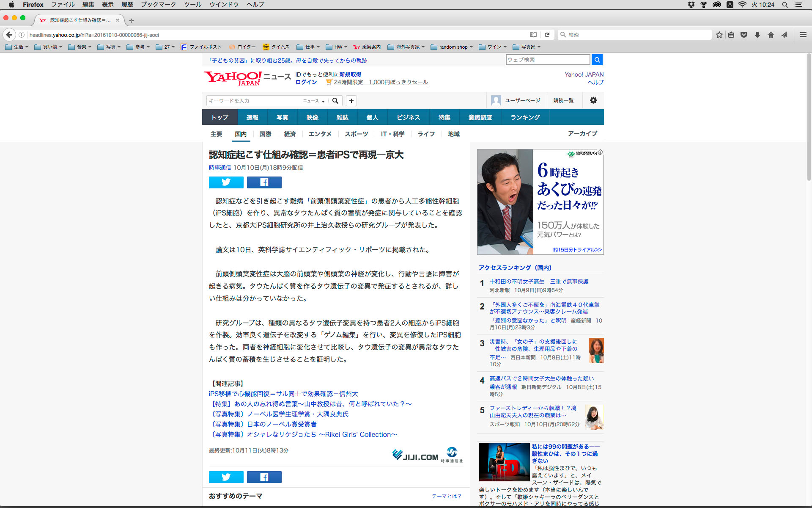Reload page using refresh icon
Screen dimensions: 812x508
[x=547, y=35]
